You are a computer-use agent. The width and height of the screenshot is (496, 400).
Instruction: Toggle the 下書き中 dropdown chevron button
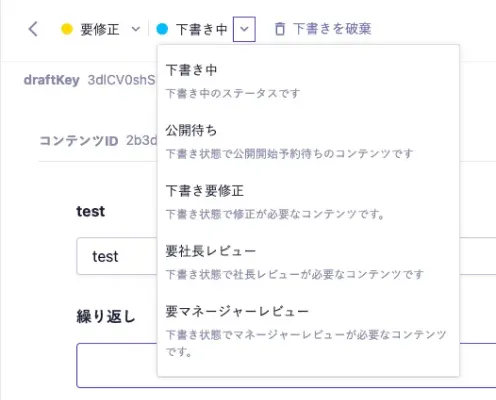(x=244, y=29)
